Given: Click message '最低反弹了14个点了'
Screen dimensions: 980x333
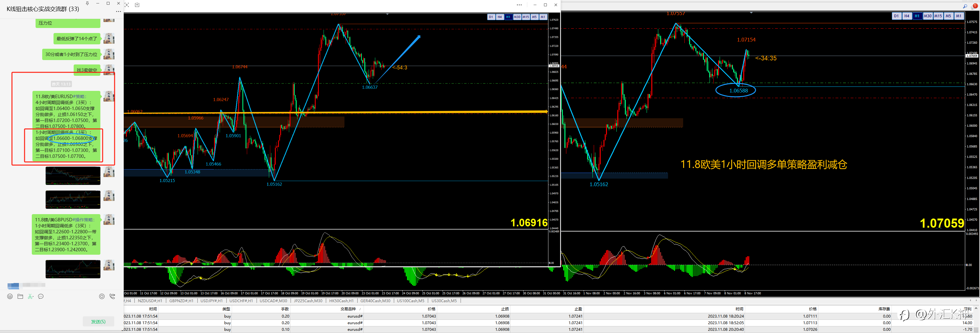Looking at the screenshot, I should coord(77,38).
